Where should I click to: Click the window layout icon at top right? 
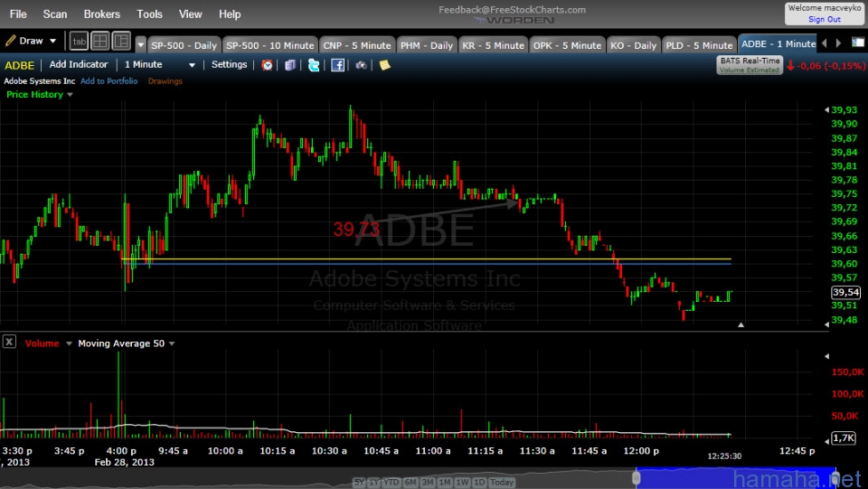point(857,42)
